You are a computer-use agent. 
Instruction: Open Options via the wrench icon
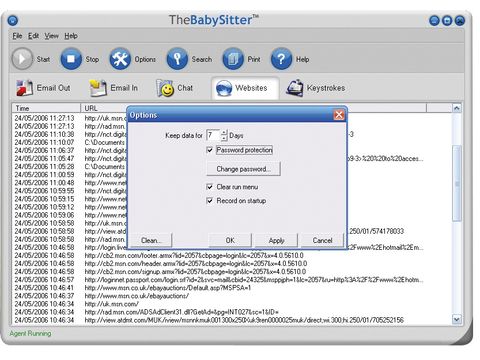[120, 59]
